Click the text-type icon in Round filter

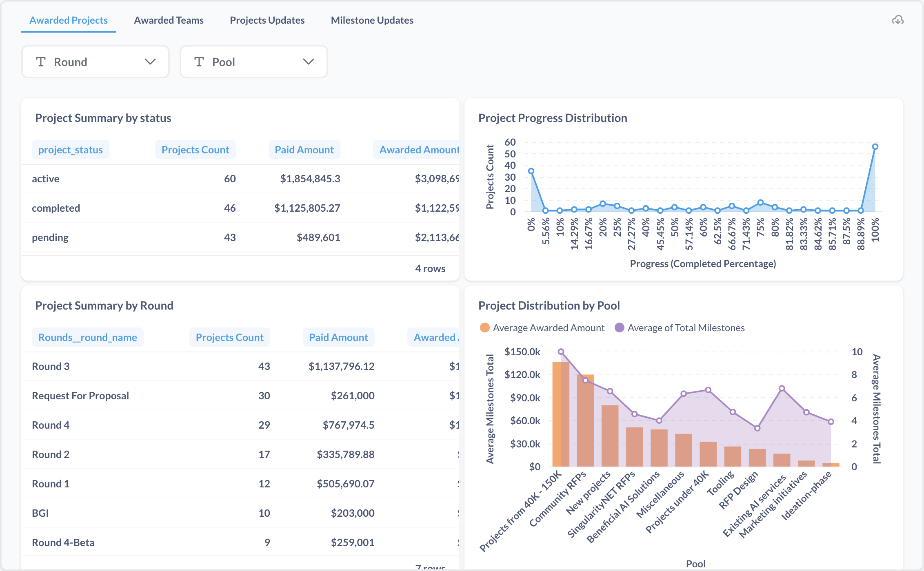tap(41, 62)
